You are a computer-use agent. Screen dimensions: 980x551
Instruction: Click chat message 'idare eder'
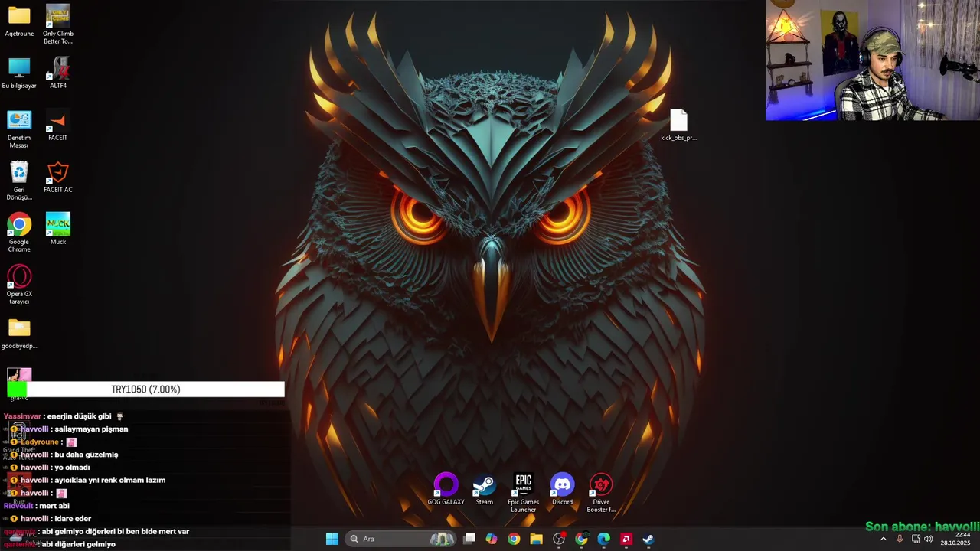[x=73, y=519]
